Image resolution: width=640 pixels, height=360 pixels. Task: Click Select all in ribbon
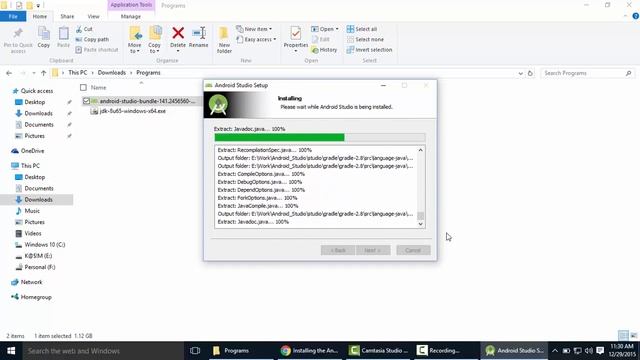tap(362, 29)
